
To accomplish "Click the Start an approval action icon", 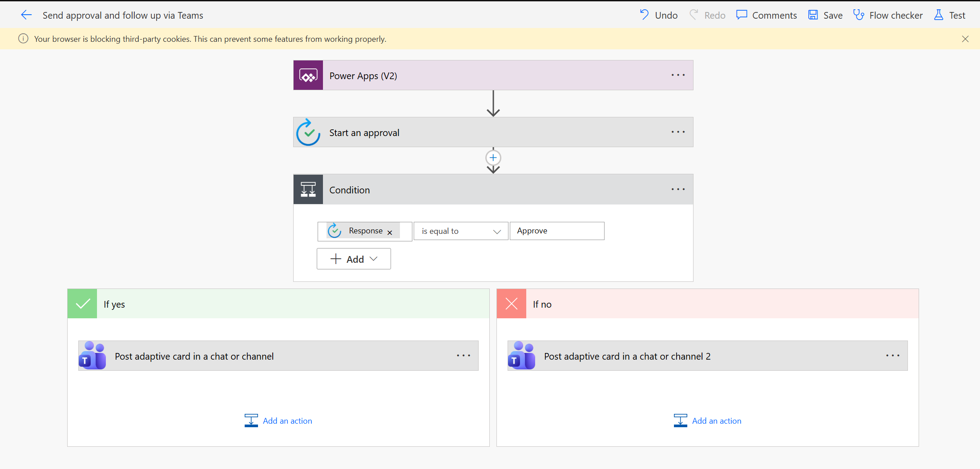I will (308, 132).
